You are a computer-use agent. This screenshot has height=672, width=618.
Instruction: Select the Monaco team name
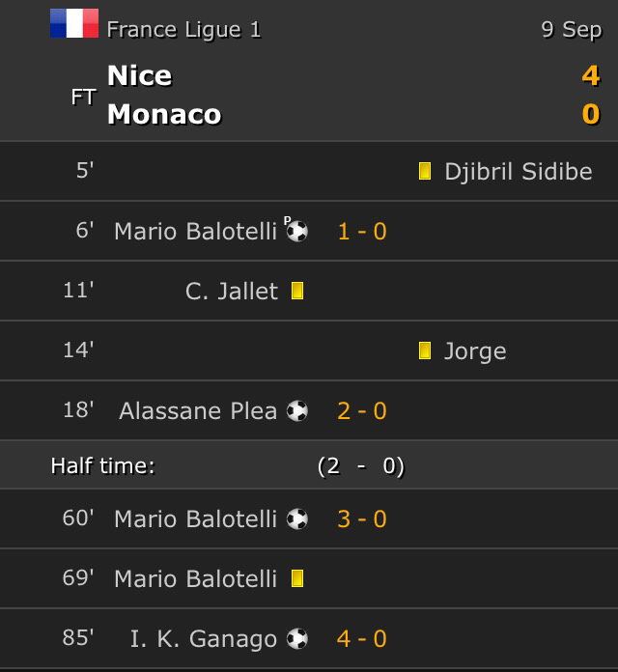[x=164, y=114]
